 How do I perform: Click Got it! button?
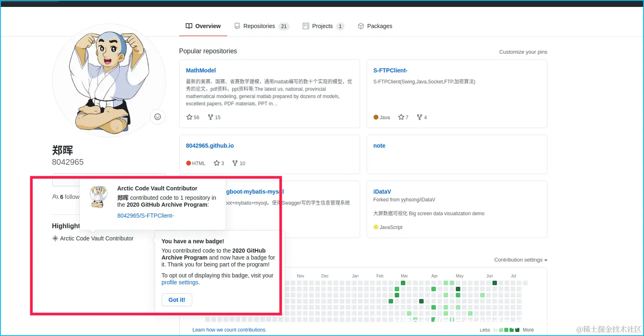177,300
